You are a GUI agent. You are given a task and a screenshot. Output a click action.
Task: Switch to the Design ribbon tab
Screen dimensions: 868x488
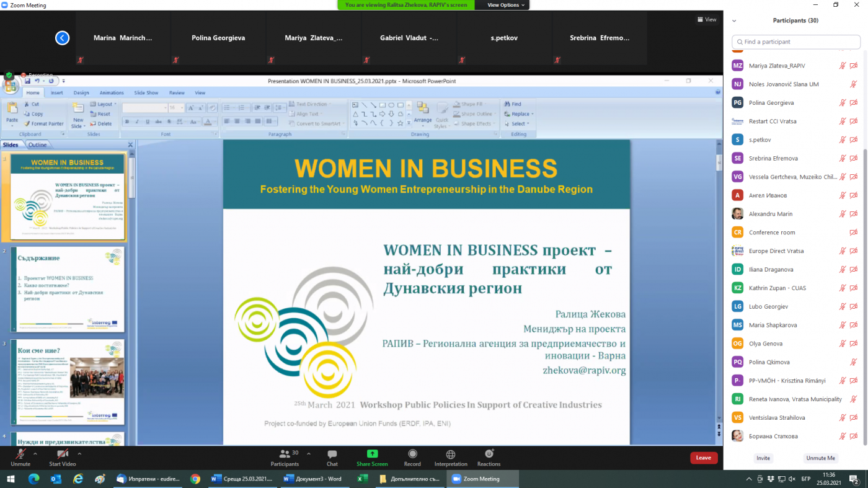click(81, 93)
